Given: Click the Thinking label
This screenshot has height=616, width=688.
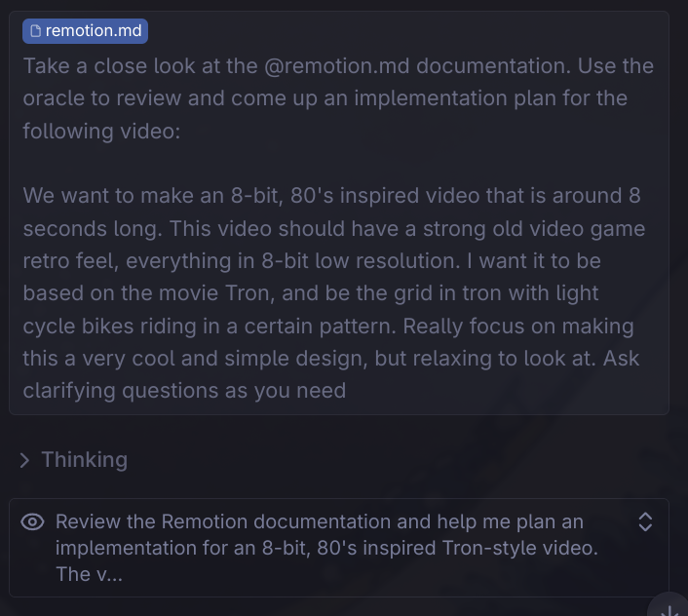Looking at the screenshot, I should click(84, 460).
